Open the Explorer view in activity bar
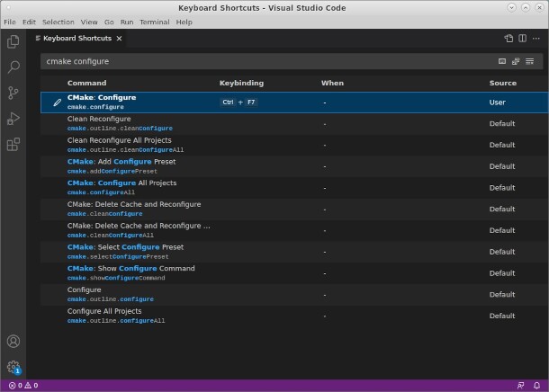 click(x=13, y=41)
